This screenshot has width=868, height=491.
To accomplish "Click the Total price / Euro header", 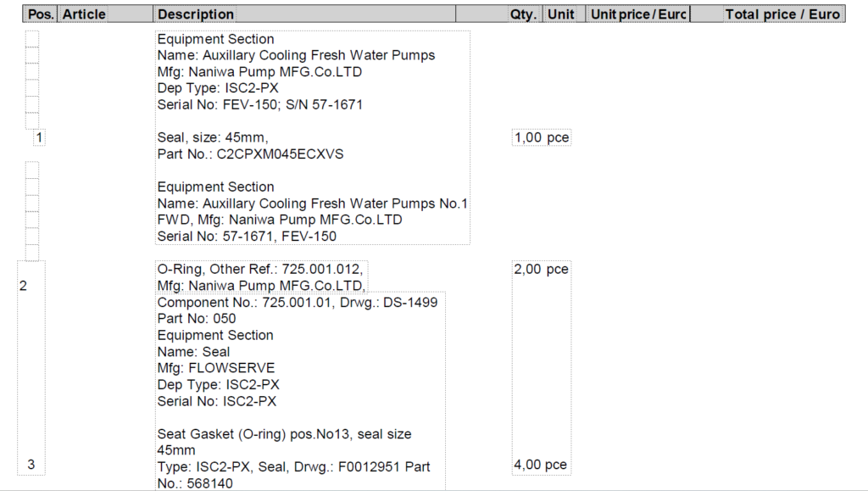I will [782, 14].
